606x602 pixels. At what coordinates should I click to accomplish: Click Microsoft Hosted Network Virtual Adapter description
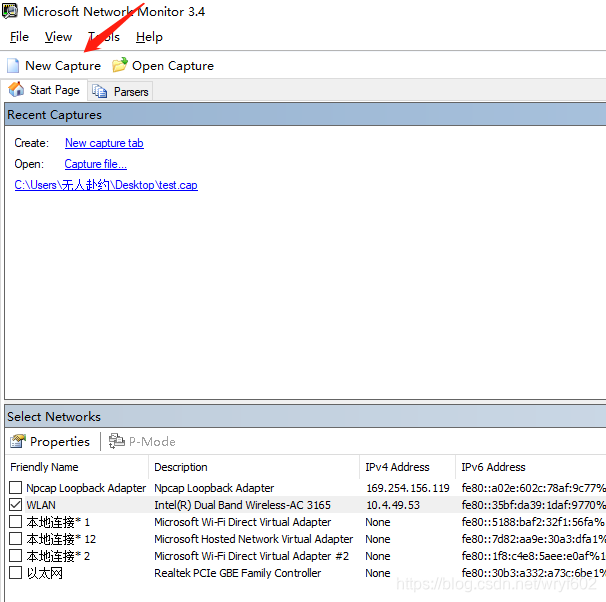click(x=254, y=539)
